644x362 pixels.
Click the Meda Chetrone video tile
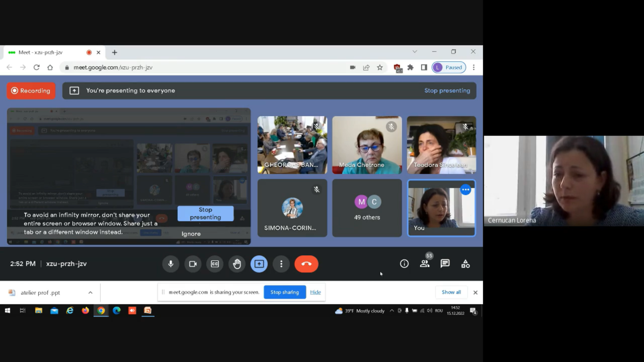(367, 145)
